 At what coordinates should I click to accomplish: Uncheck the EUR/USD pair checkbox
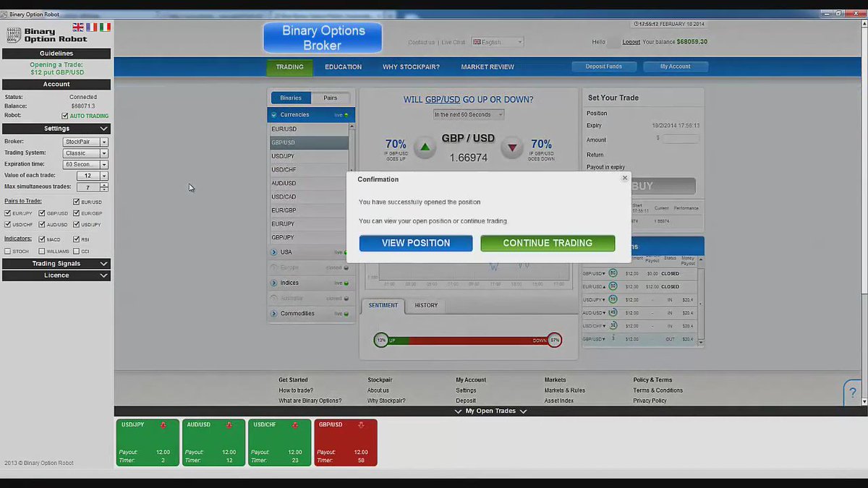[x=77, y=202]
